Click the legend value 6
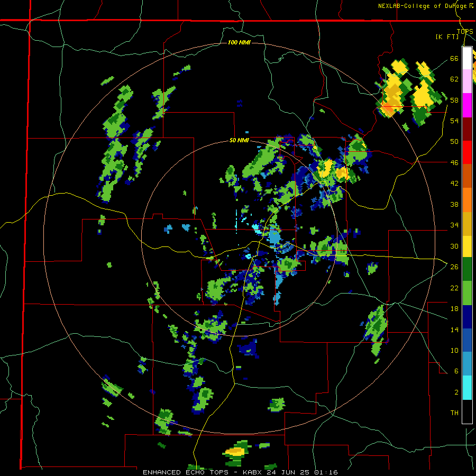 pos(456,371)
